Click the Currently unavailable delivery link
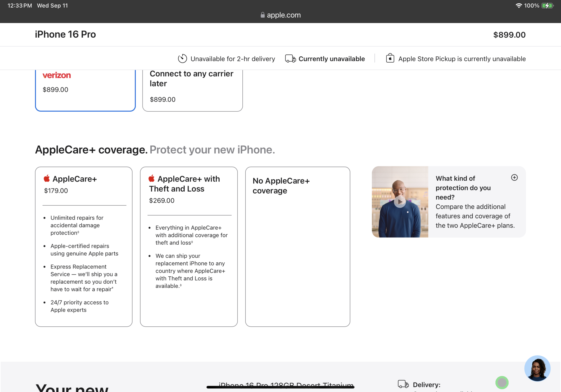This screenshot has width=561, height=392. (332, 59)
